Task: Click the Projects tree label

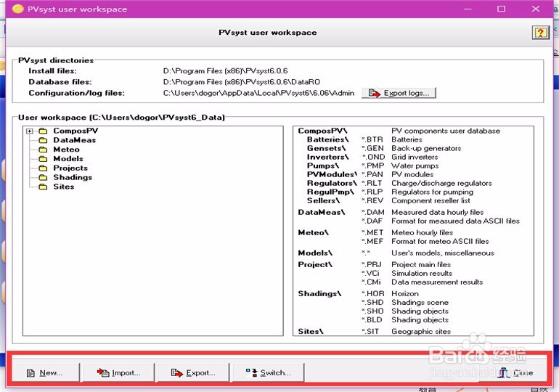Action: click(x=70, y=168)
